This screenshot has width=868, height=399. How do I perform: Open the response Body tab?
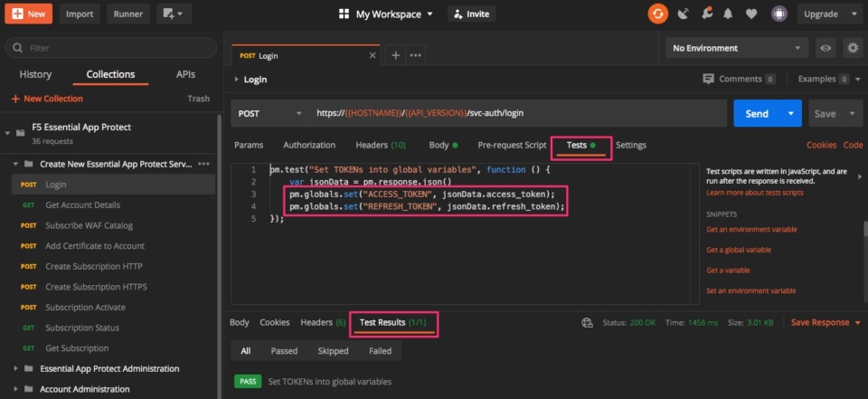(239, 322)
